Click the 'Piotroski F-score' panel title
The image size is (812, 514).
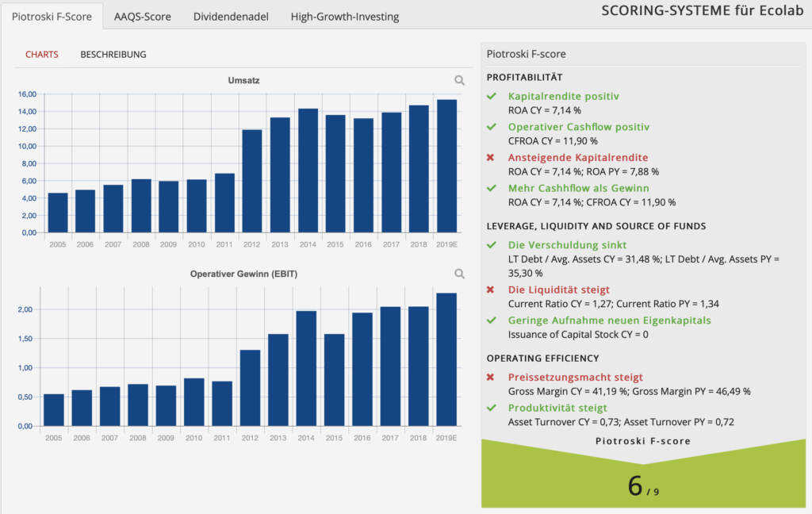pyautogui.click(x=527, y=54)
